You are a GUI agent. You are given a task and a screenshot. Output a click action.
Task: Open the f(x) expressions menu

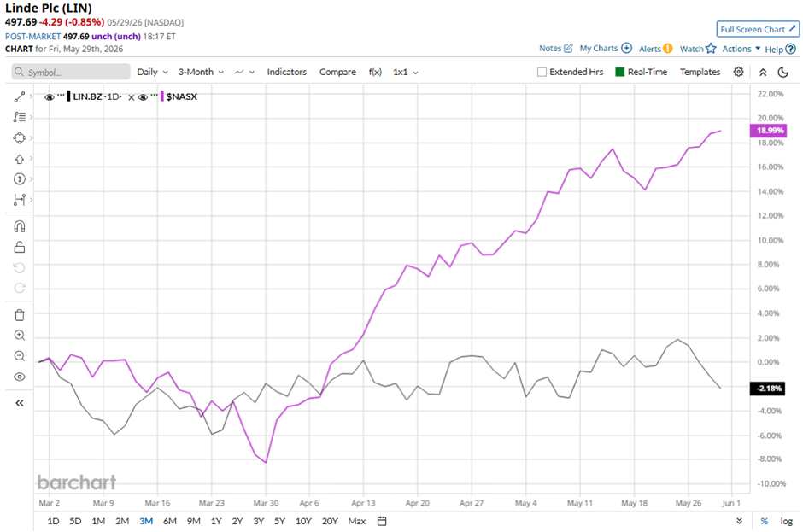click(x=375, y=73)
